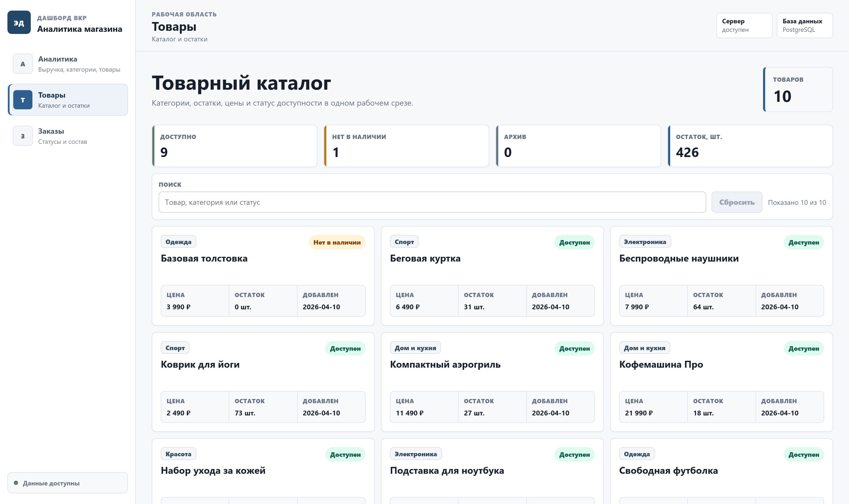Click stock value '73 шт.'
Image resolution: width=849 pixels, height=504 pixels.
point(245,413)
